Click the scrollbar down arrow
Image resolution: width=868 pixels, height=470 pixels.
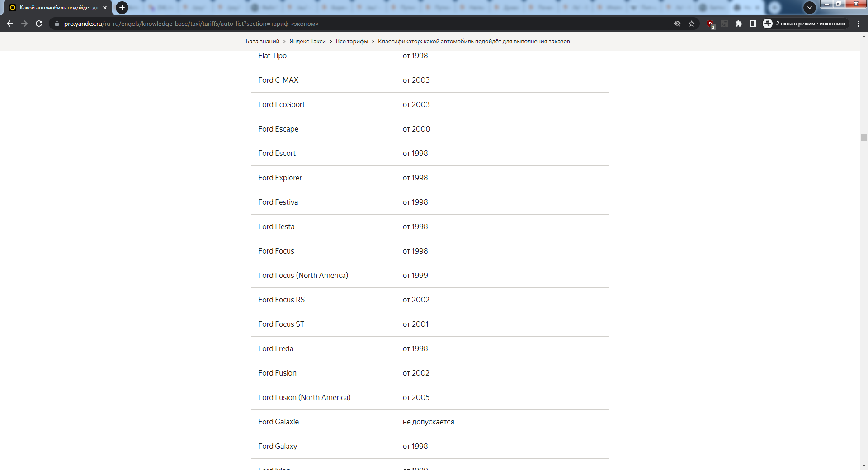coord(864,466)
